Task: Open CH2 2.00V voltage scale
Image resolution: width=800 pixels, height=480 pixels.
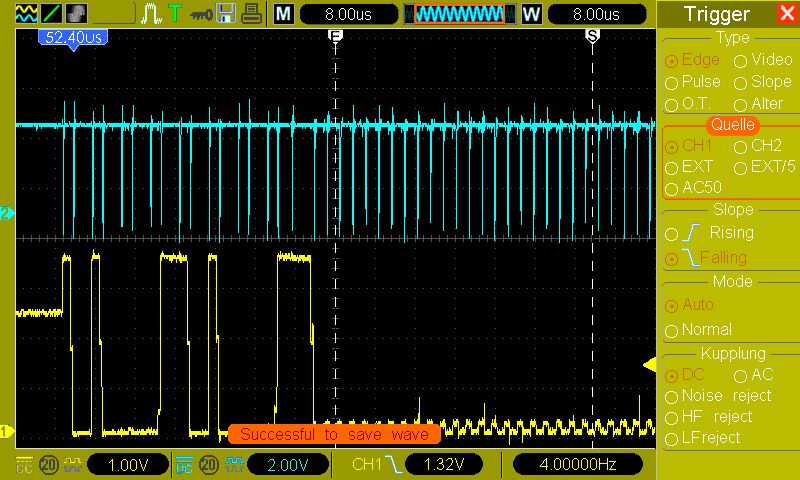Action: (288, 465)
